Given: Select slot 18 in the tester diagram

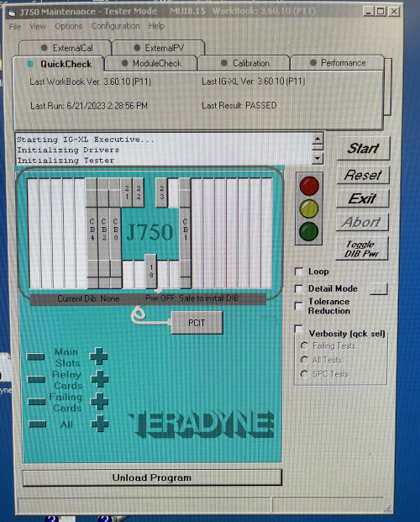Looking at the screenshot, I should tap(150, 271).
